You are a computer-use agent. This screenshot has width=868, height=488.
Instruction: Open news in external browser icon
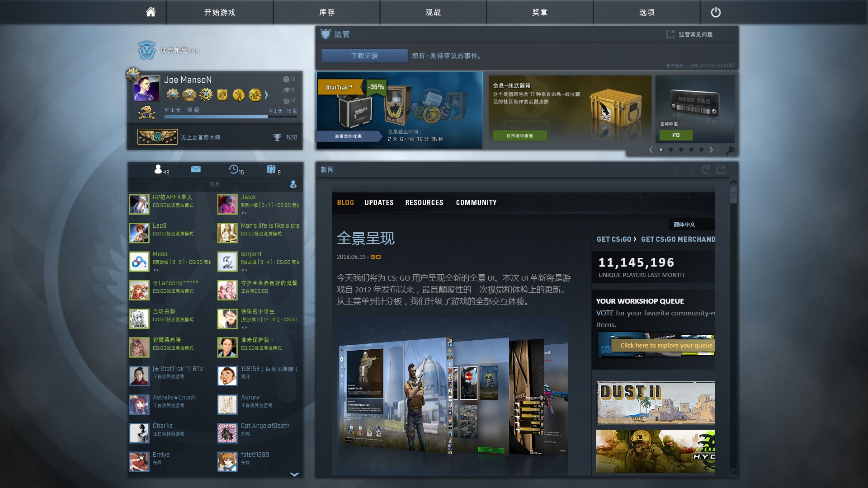coord(721,169)
